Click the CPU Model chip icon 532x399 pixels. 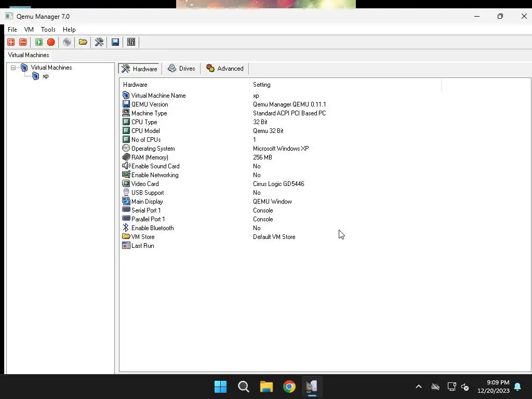126,130
